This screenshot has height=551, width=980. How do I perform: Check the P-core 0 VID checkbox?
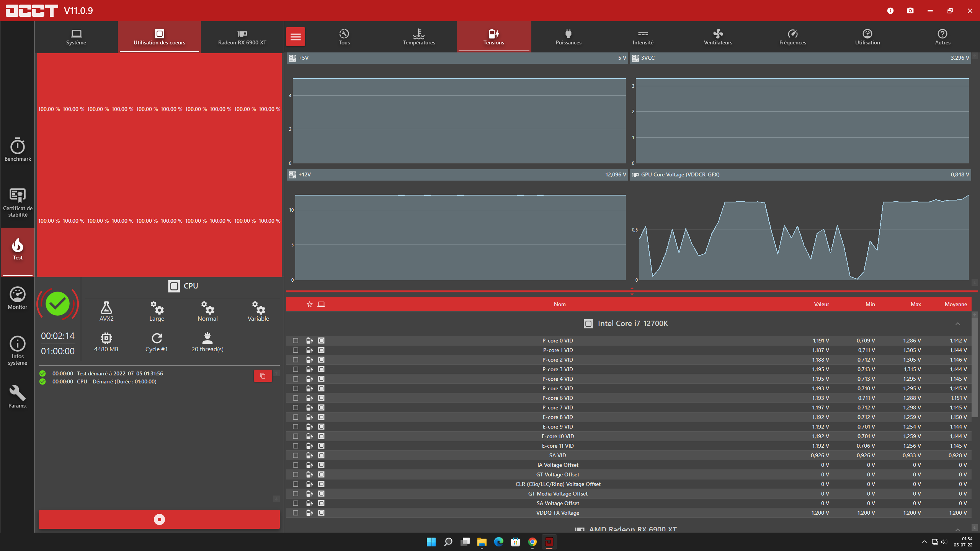coord(296,341)
